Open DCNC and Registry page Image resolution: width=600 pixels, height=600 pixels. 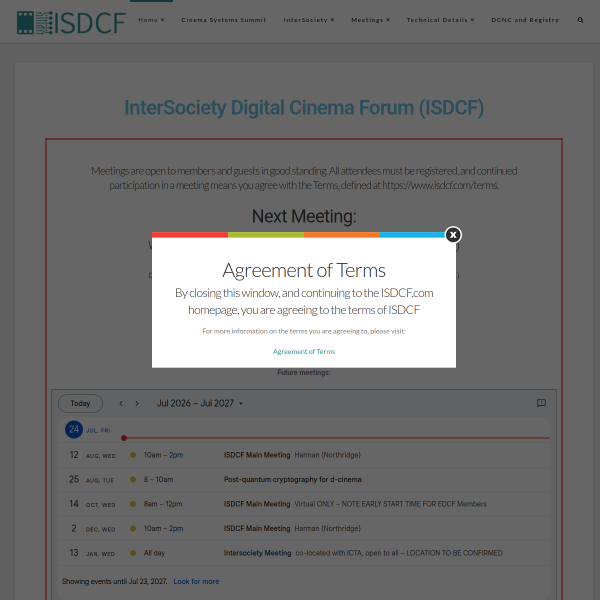[x=525, y=20]
